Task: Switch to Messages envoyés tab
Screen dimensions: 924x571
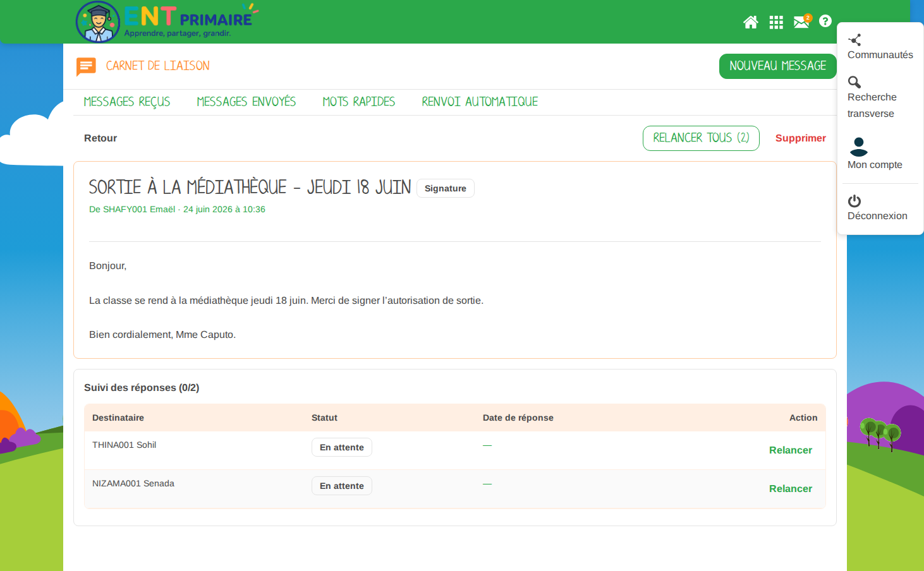Action: pyautogui.click(x=246, y=102)
